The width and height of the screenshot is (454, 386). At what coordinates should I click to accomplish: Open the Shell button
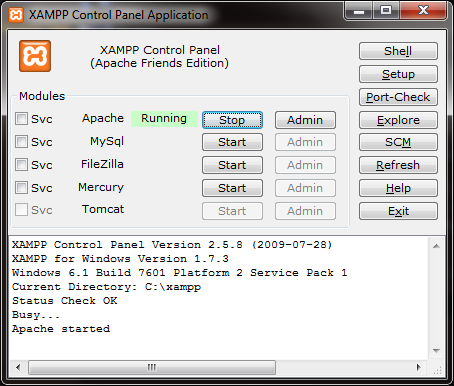[398, 51]
